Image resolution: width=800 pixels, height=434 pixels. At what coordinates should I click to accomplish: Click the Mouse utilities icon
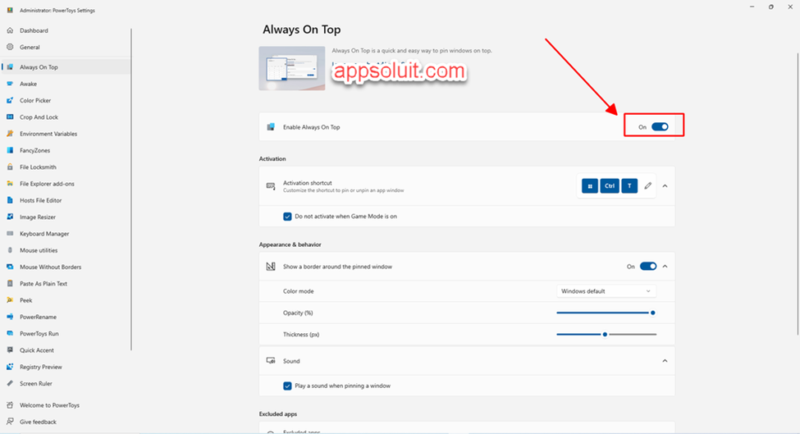10,250
